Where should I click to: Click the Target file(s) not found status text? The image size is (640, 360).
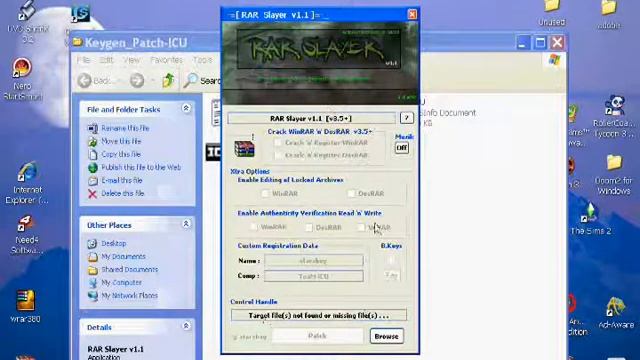pos(318,316)
